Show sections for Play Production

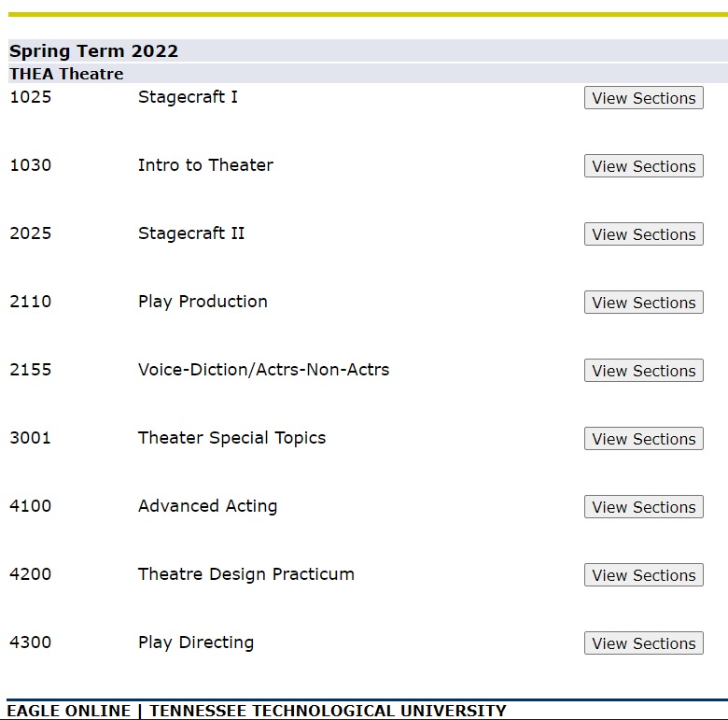tap(643, 303)
